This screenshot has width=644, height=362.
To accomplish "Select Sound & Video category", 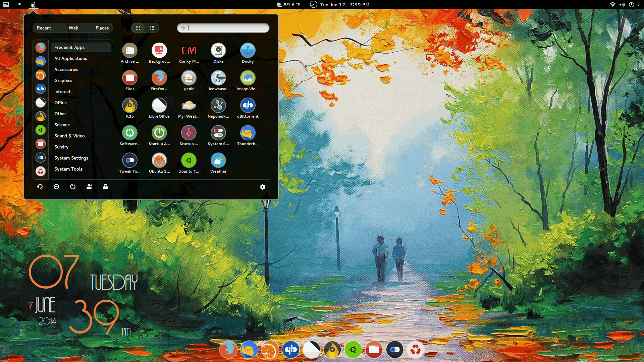I will coord(81,136).
